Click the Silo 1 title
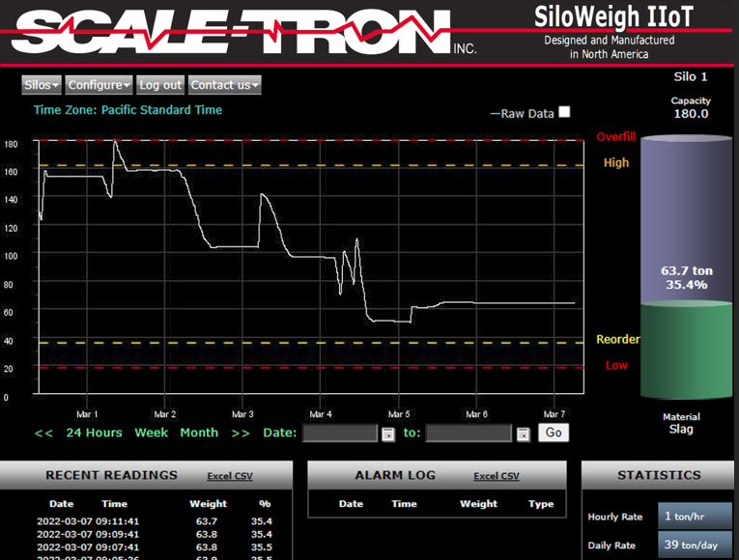Image resolution: width=739 pixels, height=560 pixels. pos(691,77)
